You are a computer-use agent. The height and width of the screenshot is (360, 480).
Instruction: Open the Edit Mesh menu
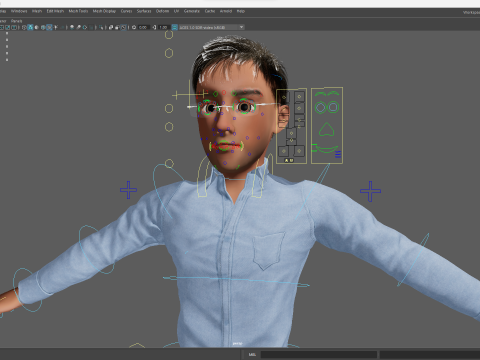55,11
